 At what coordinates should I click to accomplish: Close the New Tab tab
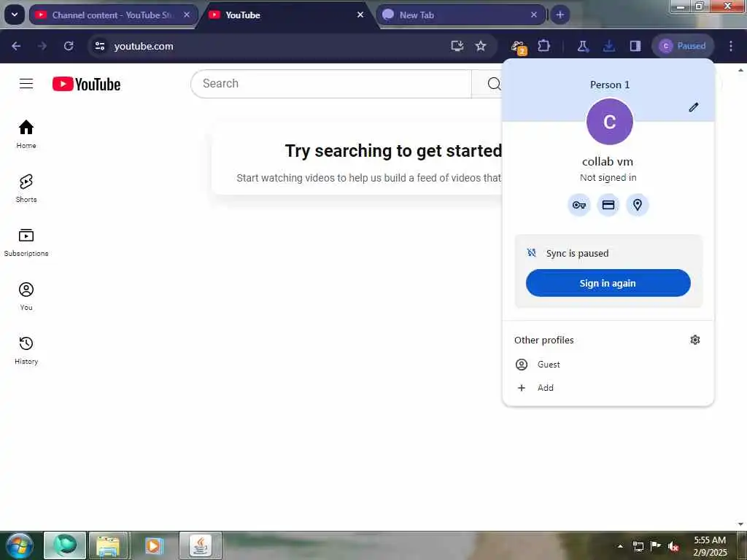pos(534,15)
